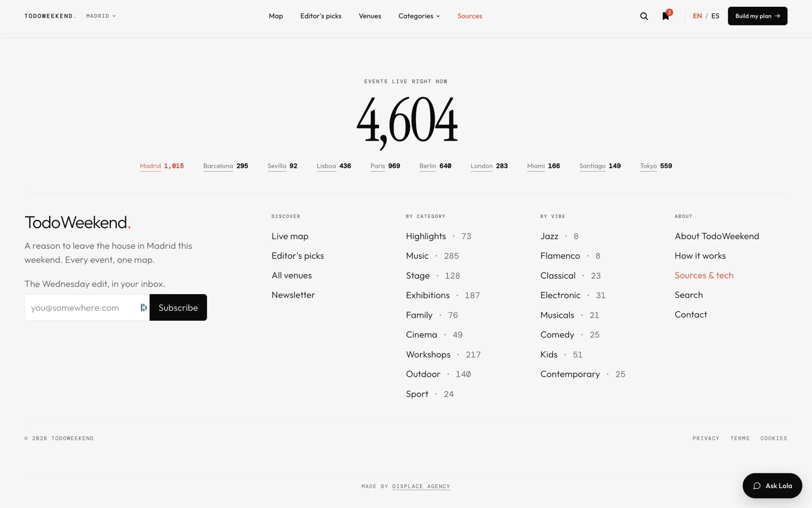Browse the Exhibitions category
This screenshot has height=508, width=812.
428,295
